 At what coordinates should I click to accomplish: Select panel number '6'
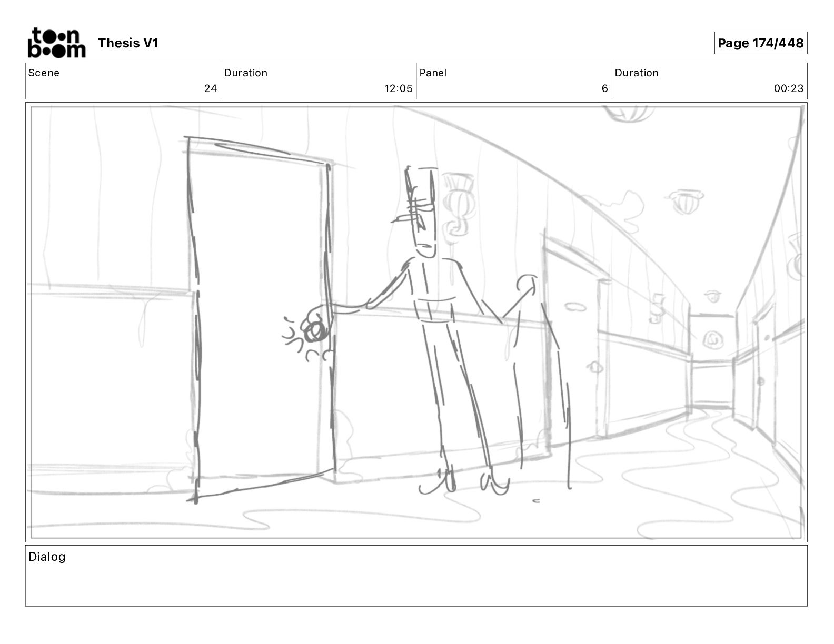(x=605, y=88)
